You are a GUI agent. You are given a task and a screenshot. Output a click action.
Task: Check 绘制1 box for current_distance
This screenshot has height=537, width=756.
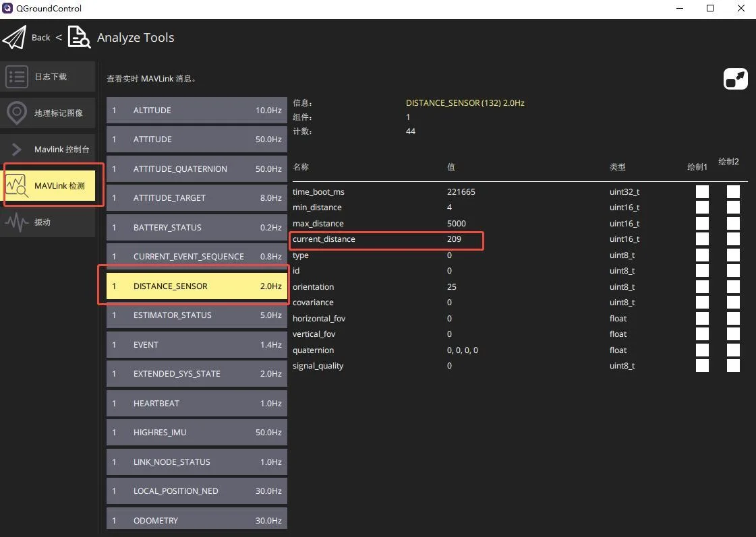[702, 239]
